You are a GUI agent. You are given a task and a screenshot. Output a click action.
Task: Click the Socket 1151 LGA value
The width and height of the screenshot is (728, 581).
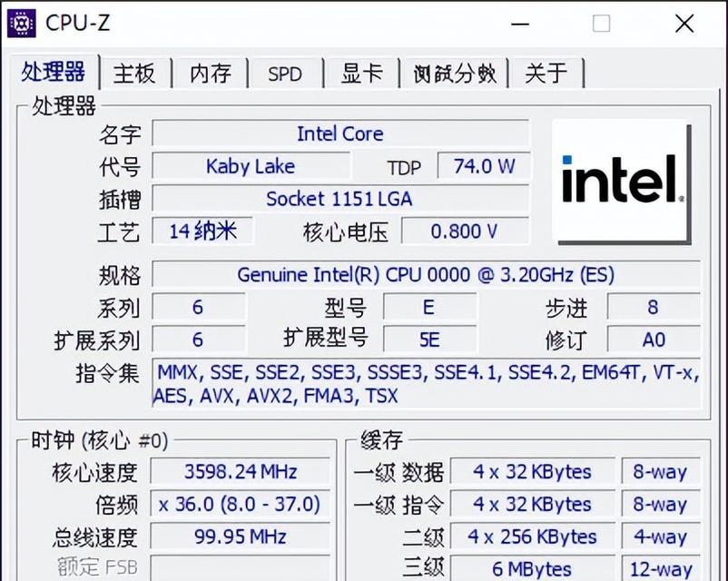click(x=340, y=199)
